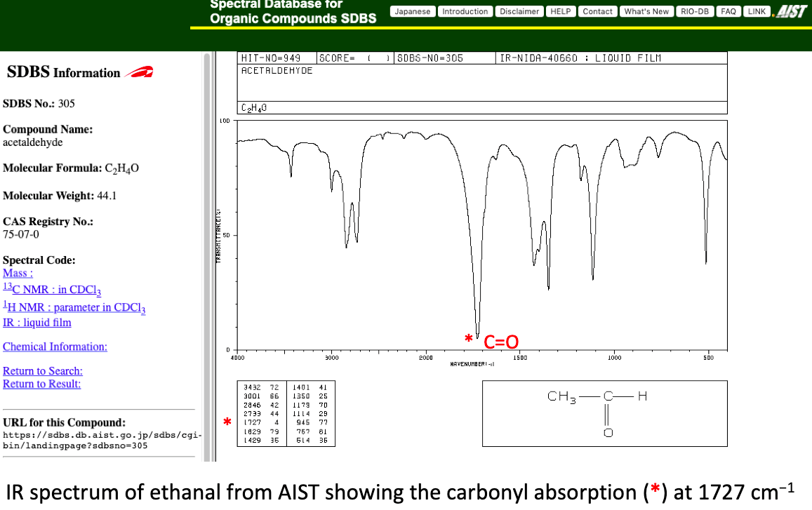Screen dimensions: 812x510
Task: Click the Contact button
Action: (x=597, y=12)
